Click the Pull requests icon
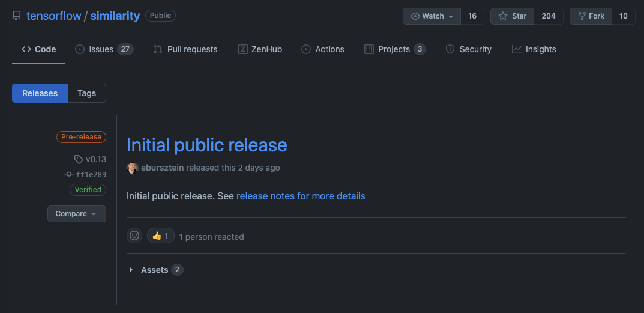 pos(158,49)
